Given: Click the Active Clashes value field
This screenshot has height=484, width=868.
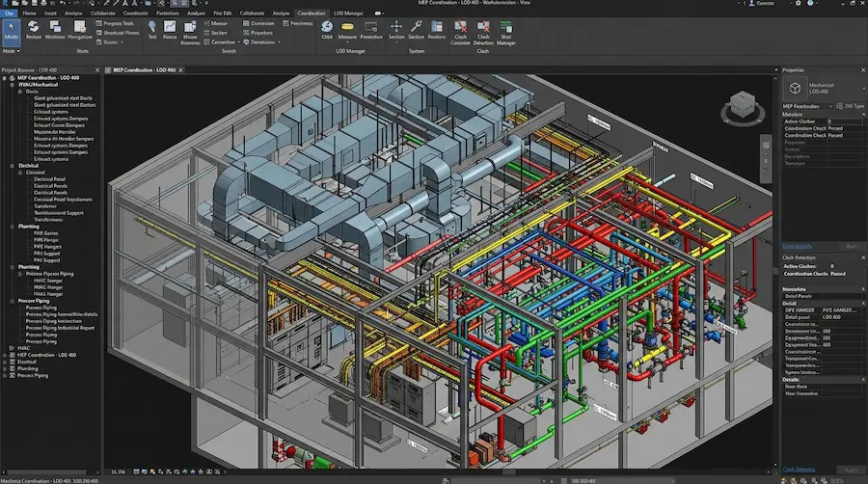Looking at the screenshot, I should (x=844, y=121).
